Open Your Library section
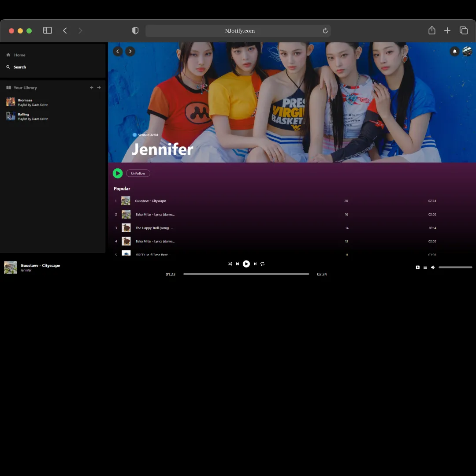This screenshot has height=476, width=476. point(22,88)
